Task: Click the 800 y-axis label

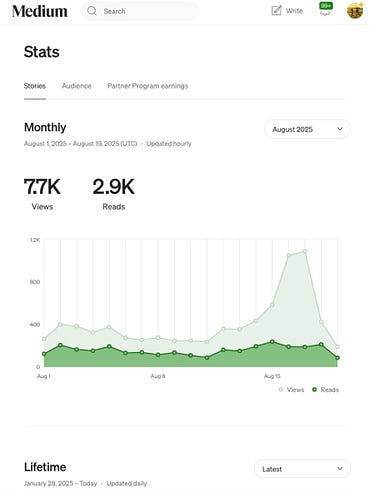Action: [x=35, y=282]
